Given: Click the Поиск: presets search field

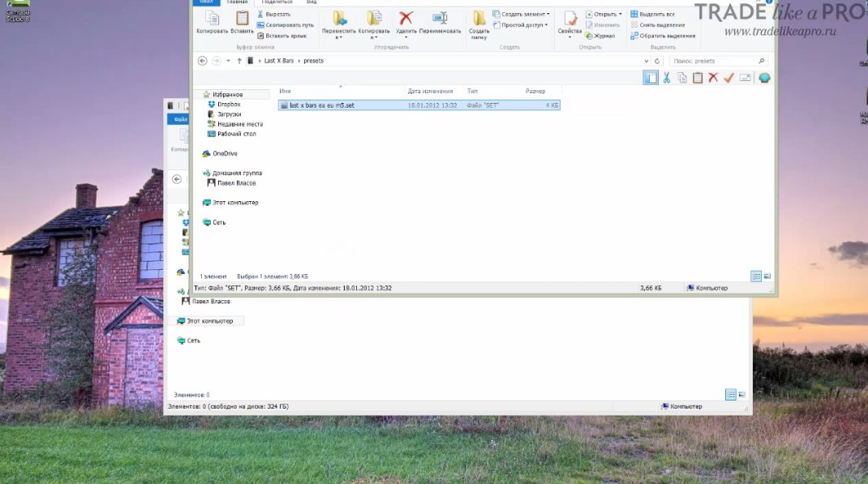Looking at the screenshot, I should (719, 61).
